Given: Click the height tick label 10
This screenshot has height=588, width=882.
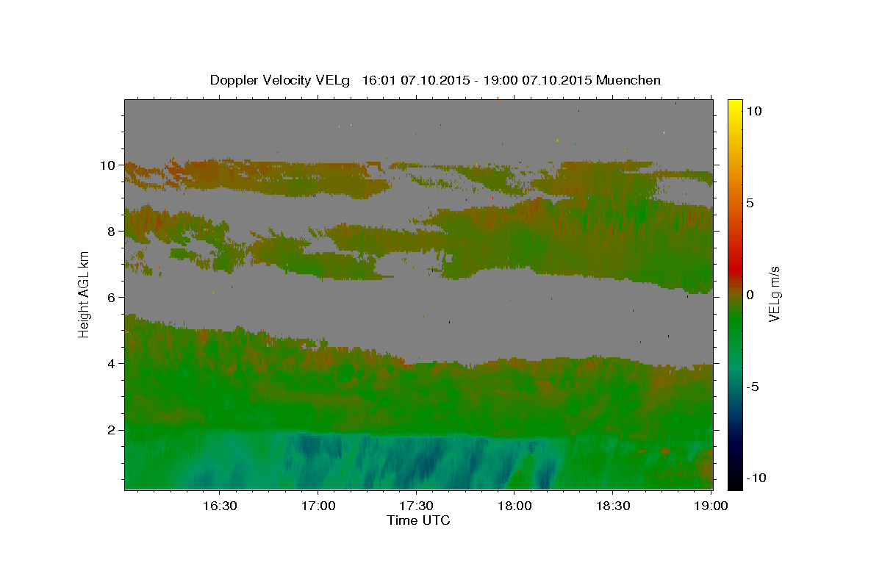Looking at the screenshot, I should tap(110, 165).
